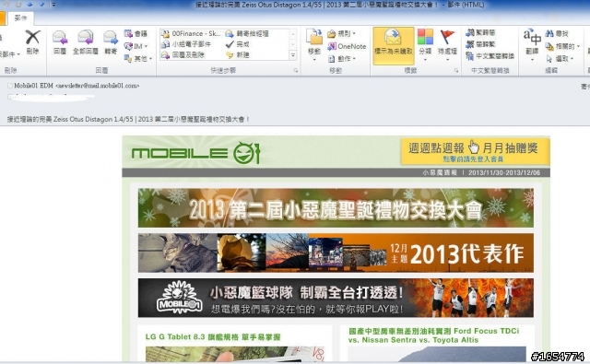Click the 全部回覆 reply-all icon
590x364 pixels.
coord(86,42)
